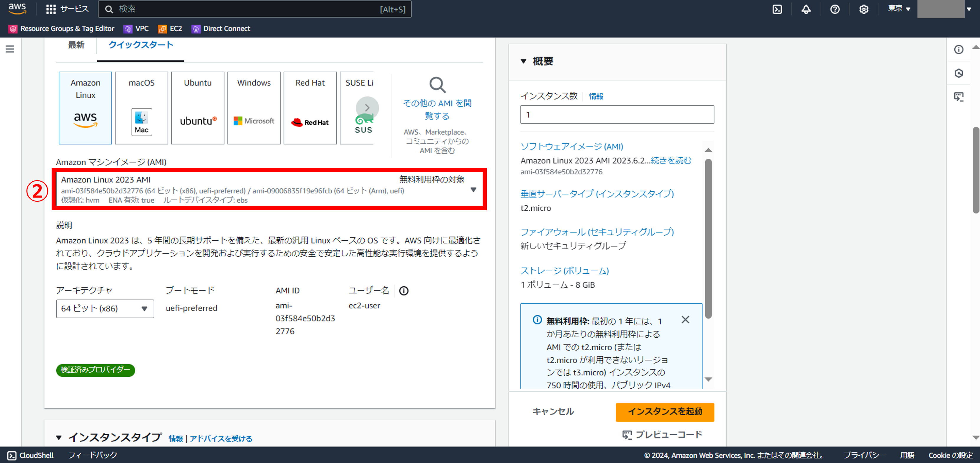Viewport: 980px width, 463px height.
Task: Click the next arrow in AMI carousel
Action: (x=367, y=108)
